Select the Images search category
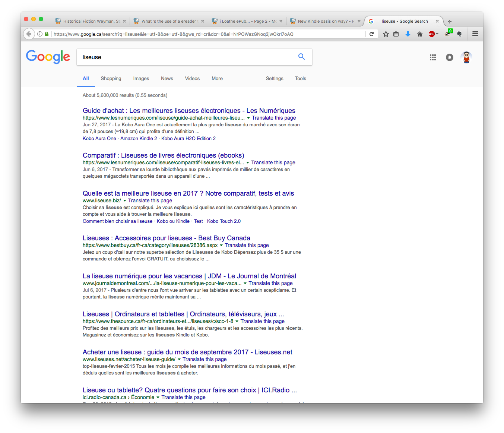This screenshot has height=433, width=504. pos(141,79)
